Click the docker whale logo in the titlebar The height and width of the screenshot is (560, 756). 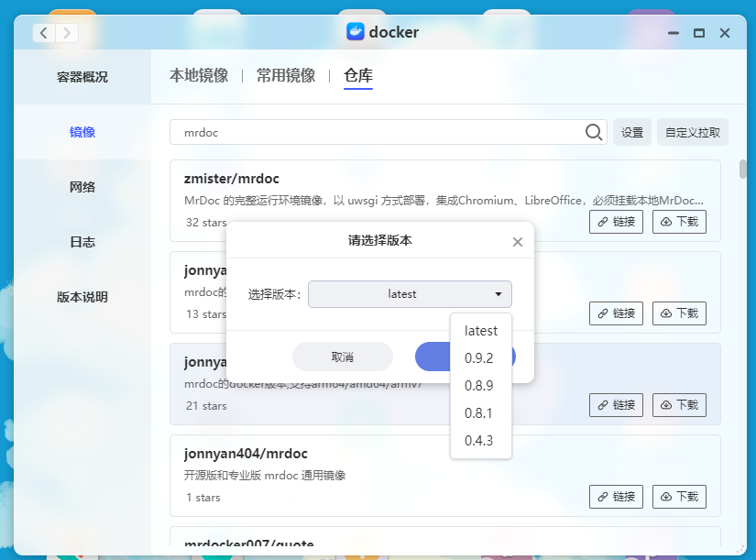[357, 31]
